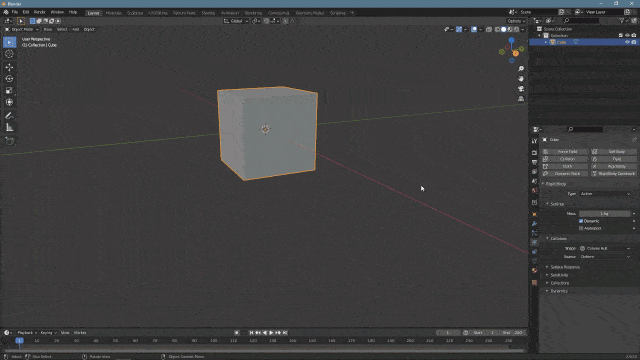
Task: Expand the Cube tree item in outliner
Action: (546, 42)
